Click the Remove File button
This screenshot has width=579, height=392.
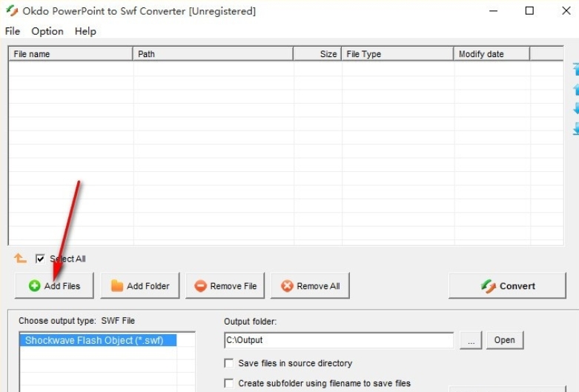225,286
